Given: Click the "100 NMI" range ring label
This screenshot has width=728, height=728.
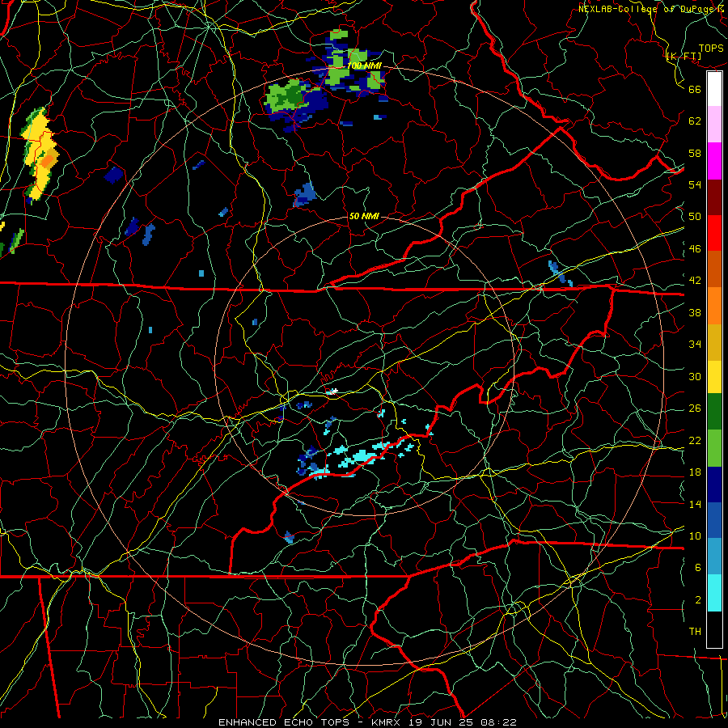Looking at the screenshot, I should coord(364,66).
